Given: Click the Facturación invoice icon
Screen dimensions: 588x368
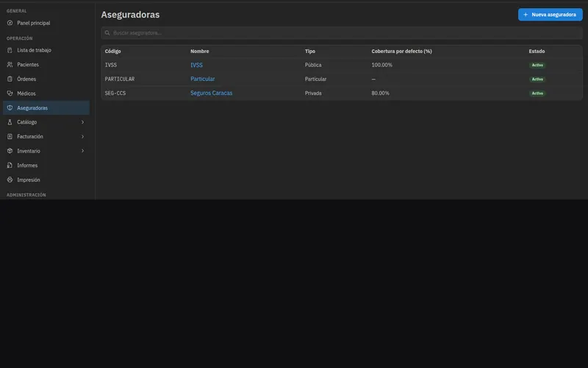Looking at the screenshot, I should click(x=10, y=137).
